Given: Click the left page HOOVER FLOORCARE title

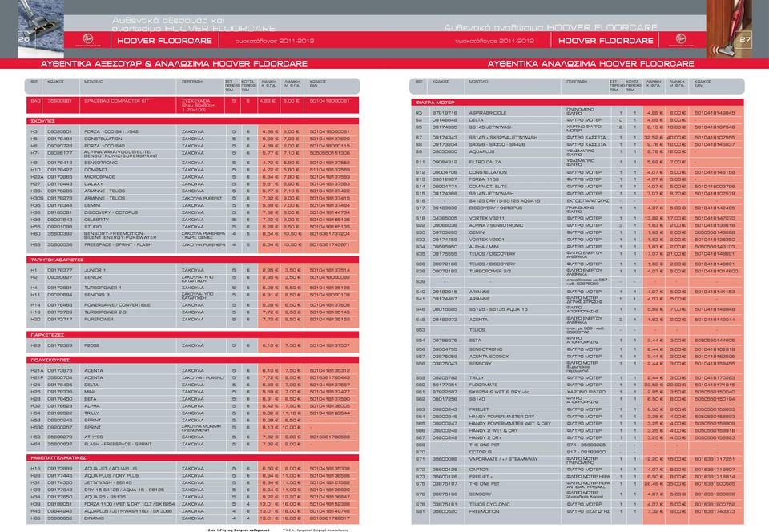Looking at the screenshot, I should tap(165, 41).
